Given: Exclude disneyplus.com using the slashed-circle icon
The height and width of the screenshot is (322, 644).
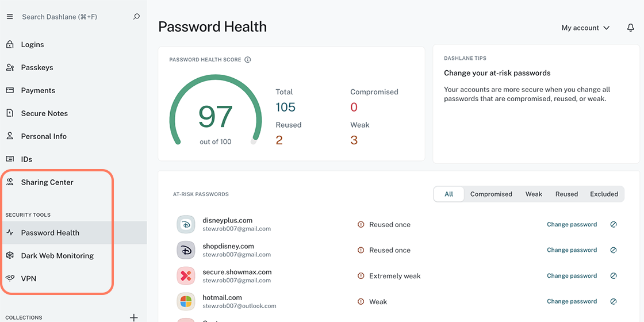Looking at the screenshot, I should [x=613, y=225].
